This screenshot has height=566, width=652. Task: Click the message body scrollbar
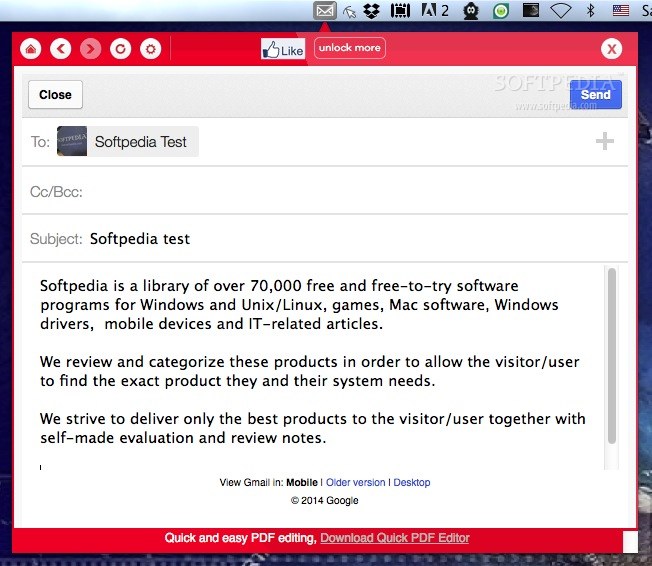click(612, 356)
